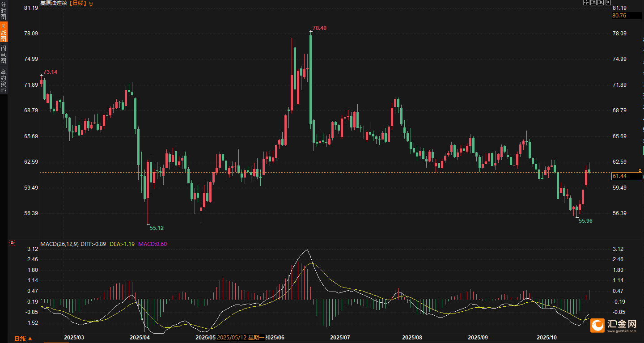Viewport: 644px width, 343px height.
Task: Click the 2025/05/12 星期一 date tag
Action: tap(241, 338)
